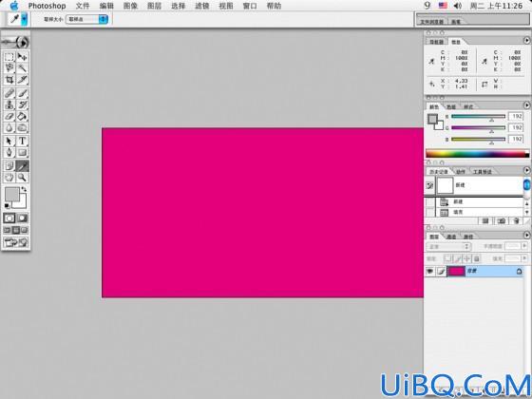Switch to the Channels tab in Layers palette
The height and width of the screenshot is (399, 532).
pyautogui.click(x=451, y=237)
